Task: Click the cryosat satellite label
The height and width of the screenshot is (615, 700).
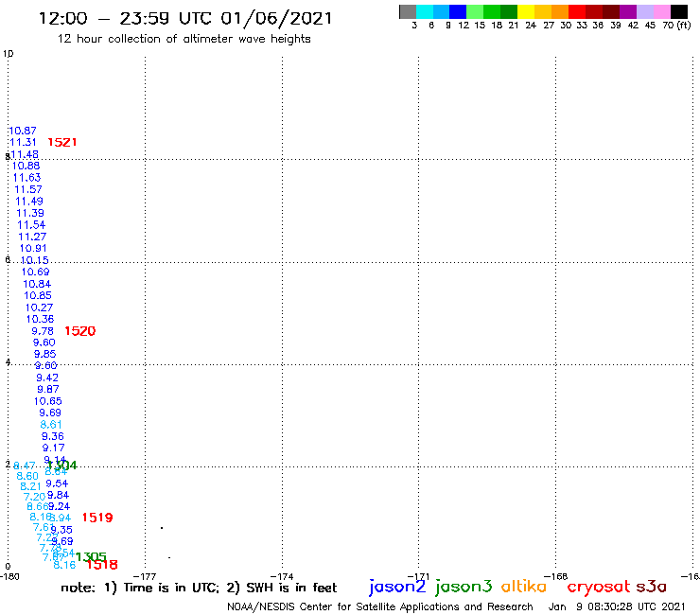Action: click(x=599, y=588)
